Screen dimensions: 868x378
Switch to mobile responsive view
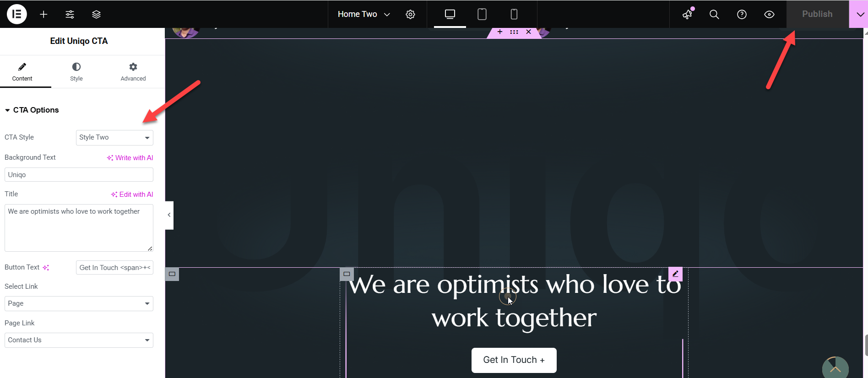[x=514, y=14]
